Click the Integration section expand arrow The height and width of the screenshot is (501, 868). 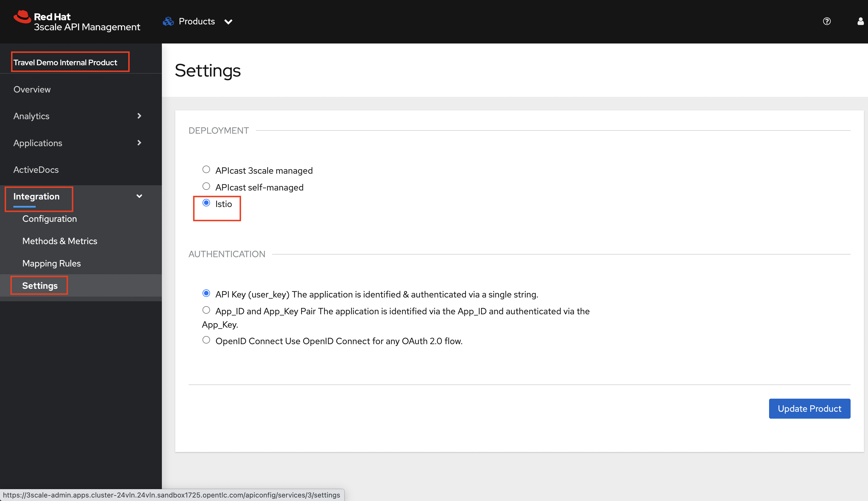click(x=140, y=196)
